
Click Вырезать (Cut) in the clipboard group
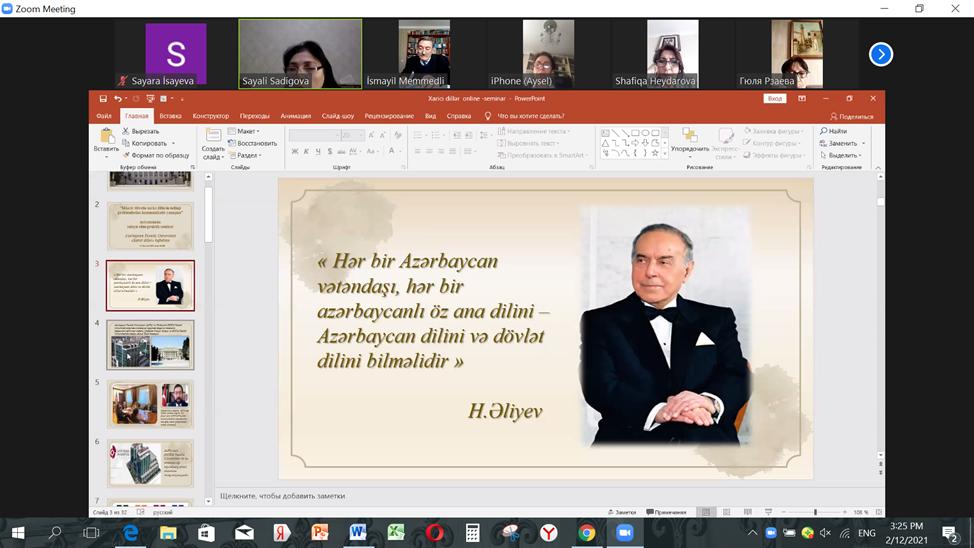coord(140,131)
